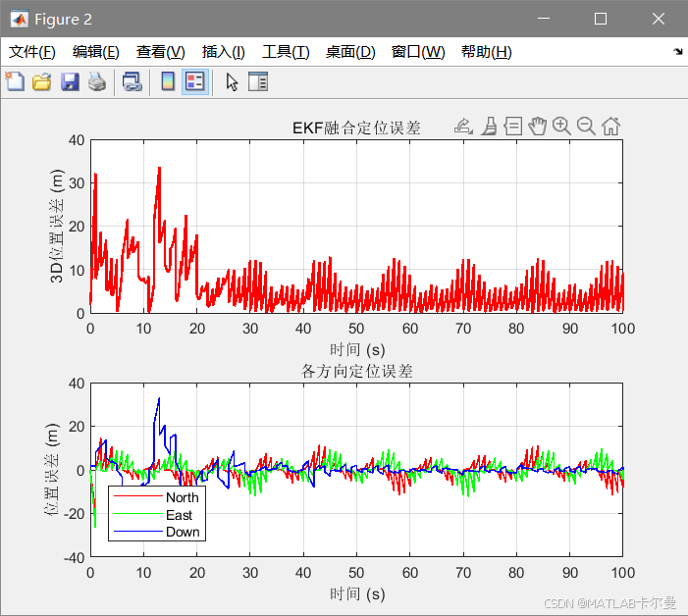Click the title EKF融合定位误差
This screenshot has width=688, height=616.
pyautogui.click(x=356, y=128)
